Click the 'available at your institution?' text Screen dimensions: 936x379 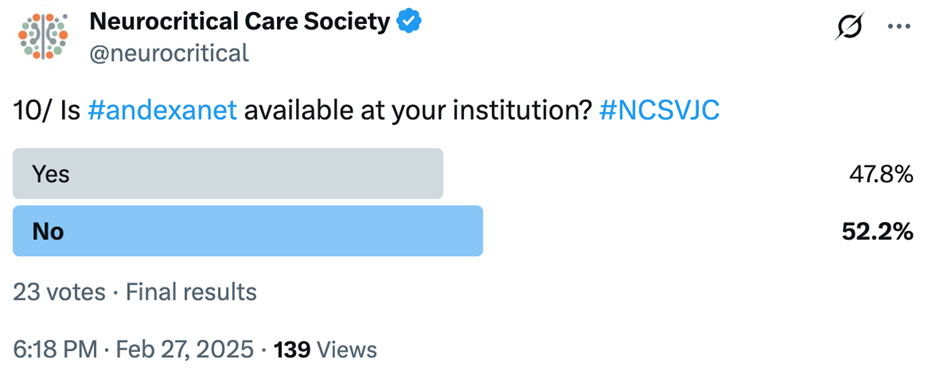pyautogui.click(x=418, y=112)
